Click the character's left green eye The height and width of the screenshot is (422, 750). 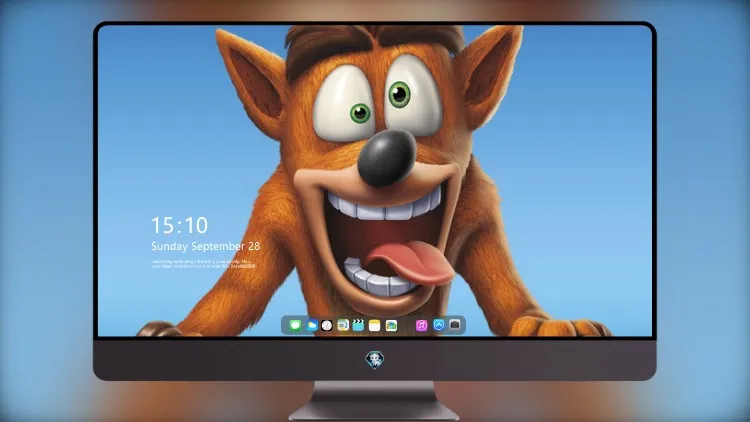(360, 113)
